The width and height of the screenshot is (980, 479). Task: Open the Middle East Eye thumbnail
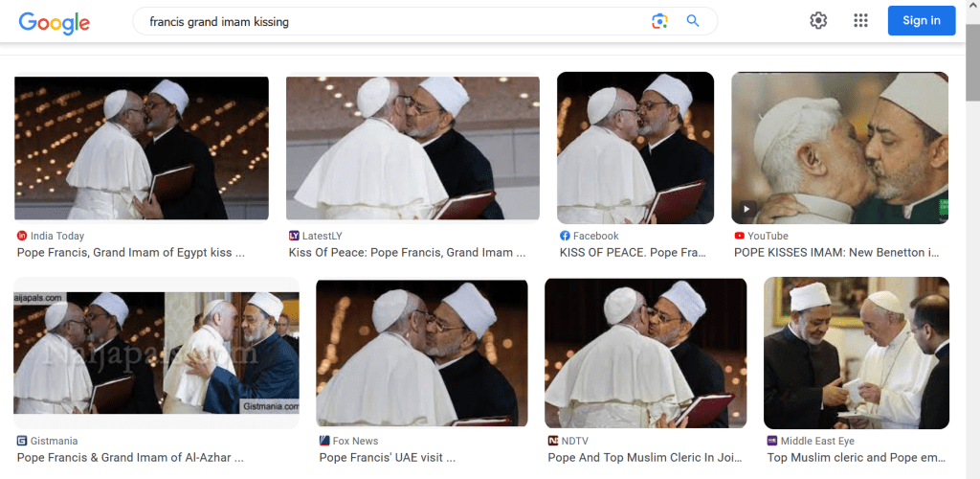856,353
